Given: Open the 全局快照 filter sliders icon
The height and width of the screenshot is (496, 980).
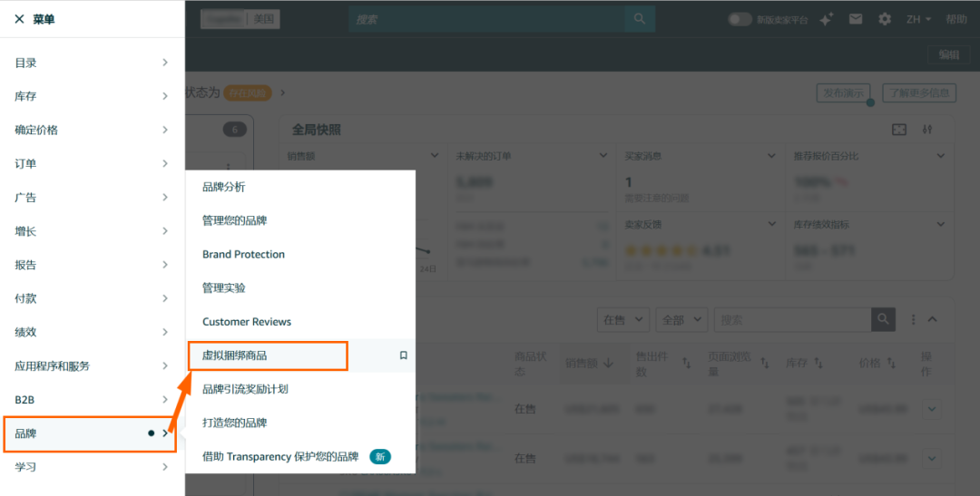Looking at the screenshot, I should (x=926, y=130).
